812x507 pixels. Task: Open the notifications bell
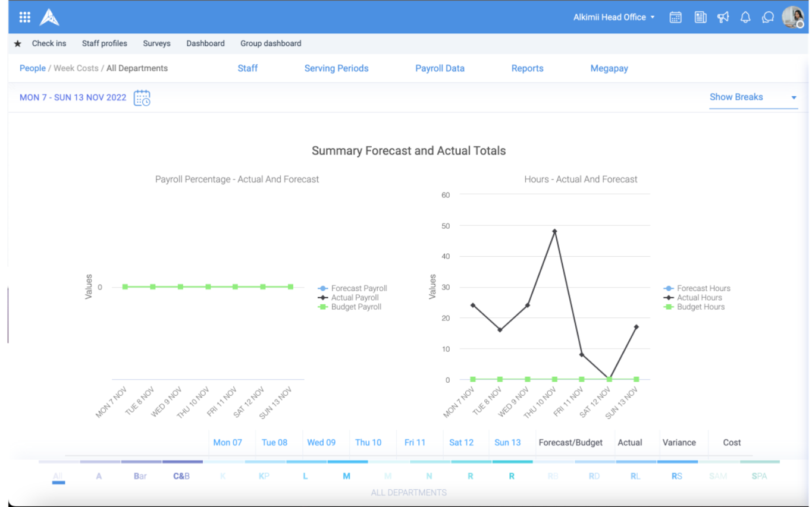(745, 17)
